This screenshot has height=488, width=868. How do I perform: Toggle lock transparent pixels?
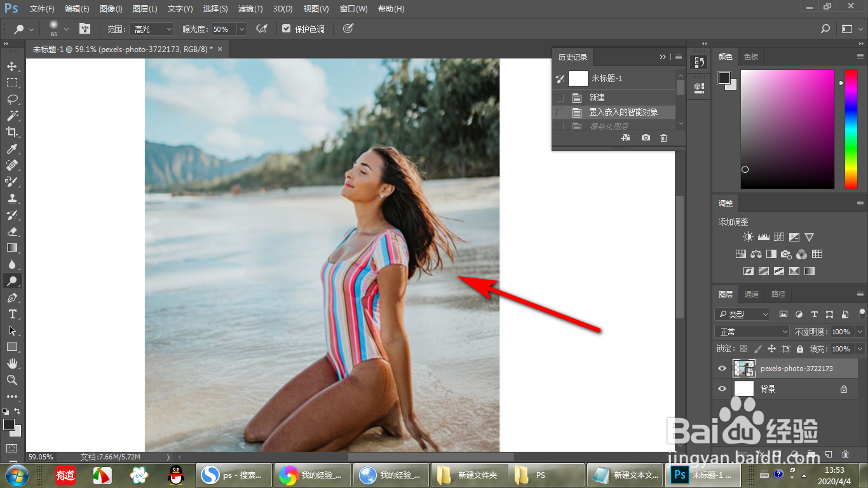coord(744,349)
